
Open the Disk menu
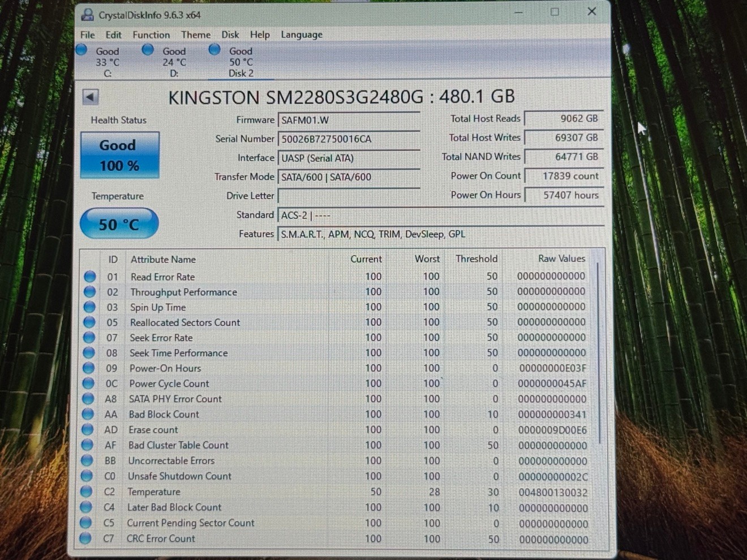(x=230, y=35)
